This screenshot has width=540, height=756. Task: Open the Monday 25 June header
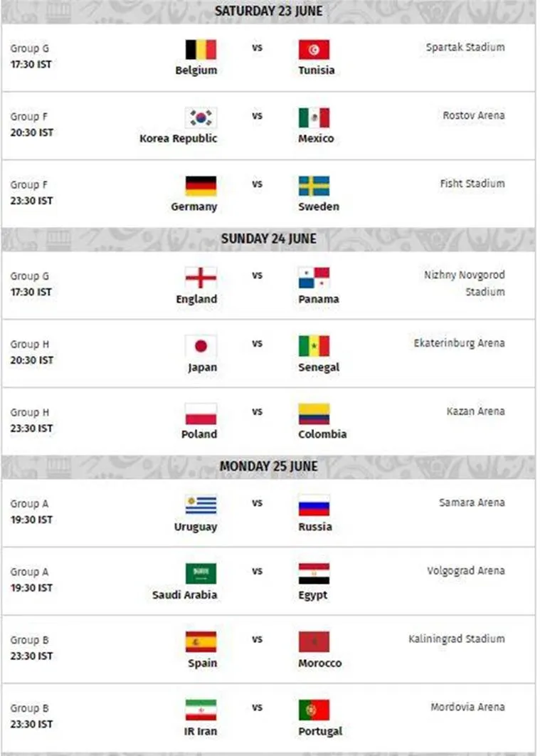269,466
